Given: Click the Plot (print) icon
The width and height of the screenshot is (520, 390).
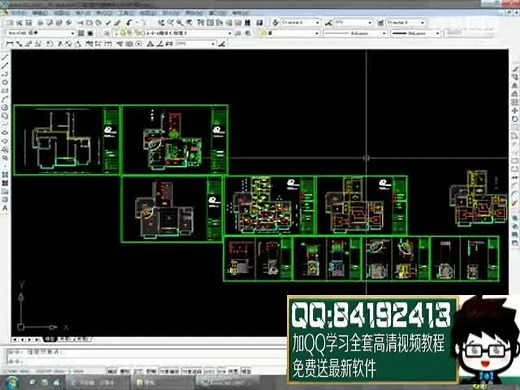Looking at the screenshot, I should point(41,22).
